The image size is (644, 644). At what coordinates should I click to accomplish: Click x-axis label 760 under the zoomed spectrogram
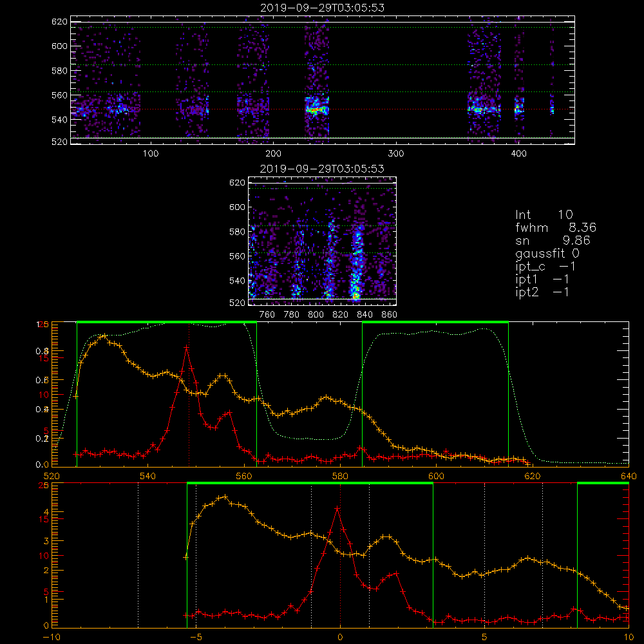pos(267,315)
